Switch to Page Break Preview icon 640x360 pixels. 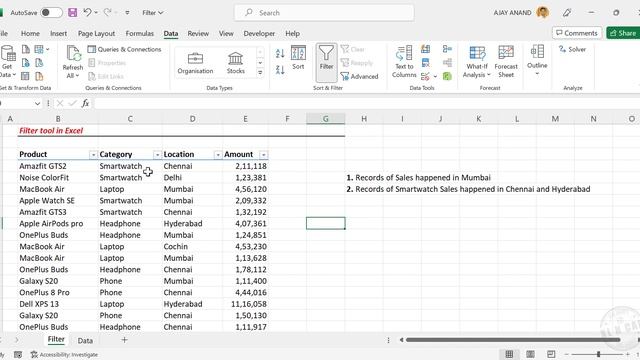click(x=551, y=354)
